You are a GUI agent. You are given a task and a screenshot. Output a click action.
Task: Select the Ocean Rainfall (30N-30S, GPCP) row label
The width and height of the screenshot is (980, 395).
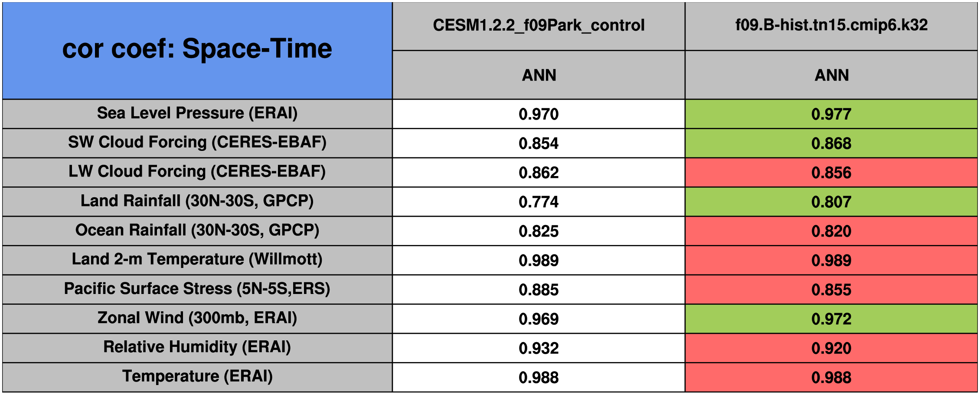click(x=197, y=230)
